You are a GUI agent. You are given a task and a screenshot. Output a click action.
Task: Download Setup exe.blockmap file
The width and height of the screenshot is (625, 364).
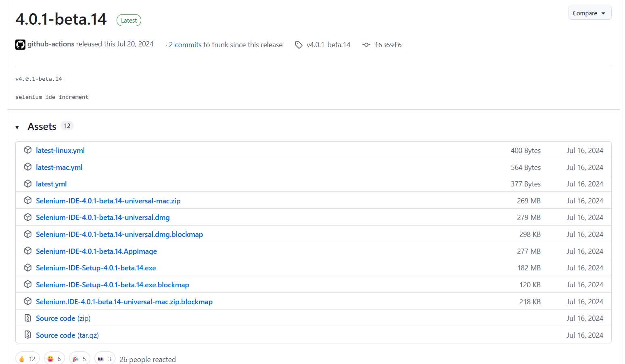pos(113,285)
